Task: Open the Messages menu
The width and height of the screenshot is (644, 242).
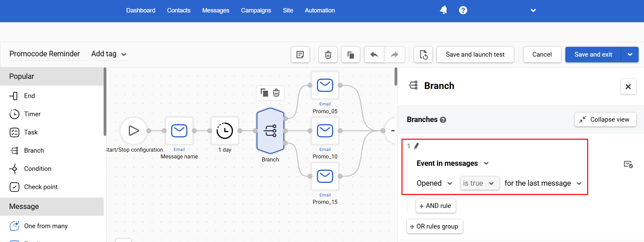Action: 216,10
